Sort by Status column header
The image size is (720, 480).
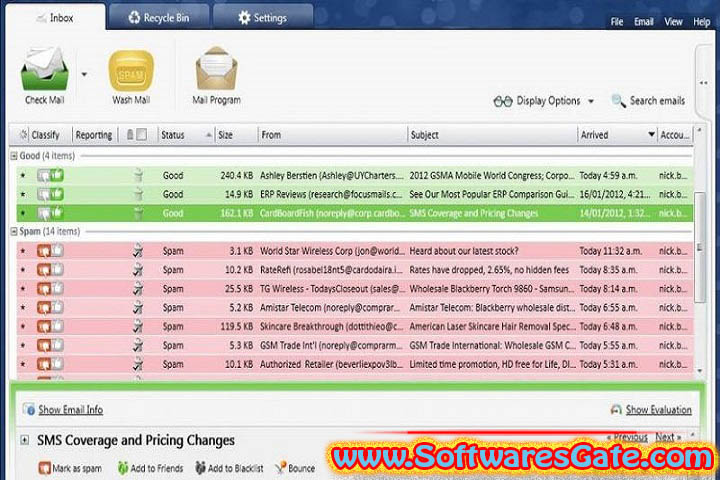pos(186,135)
